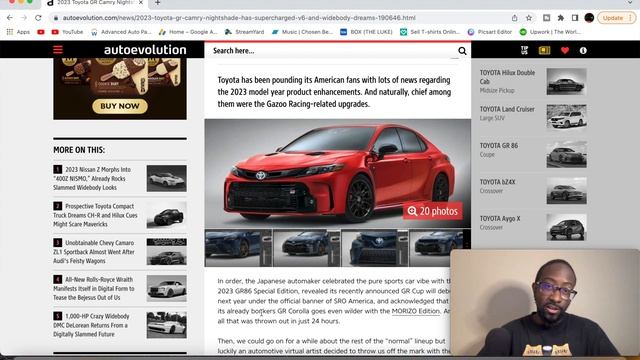Open the Advanced Auto Pa... bookmark

click(x=121, y=32)
